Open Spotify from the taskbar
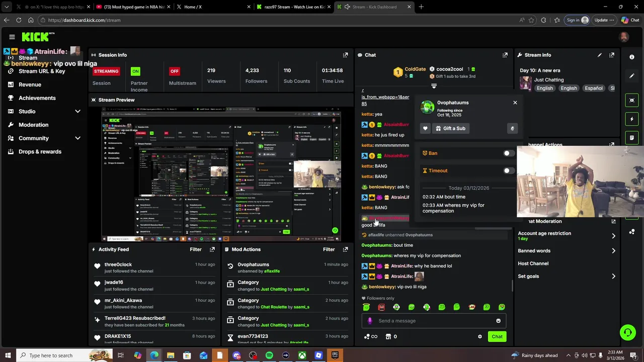644x362 pixels. click(x=269, y=355)
